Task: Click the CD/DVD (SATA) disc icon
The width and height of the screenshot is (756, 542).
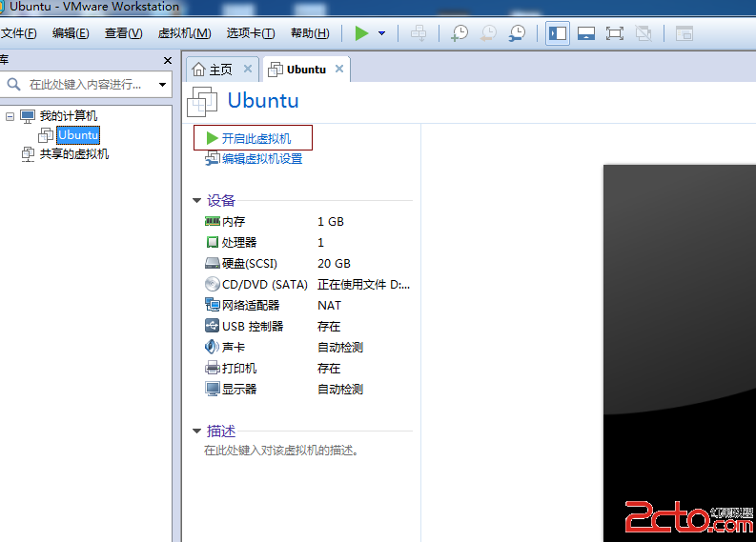Action: [x=213, y=284]
